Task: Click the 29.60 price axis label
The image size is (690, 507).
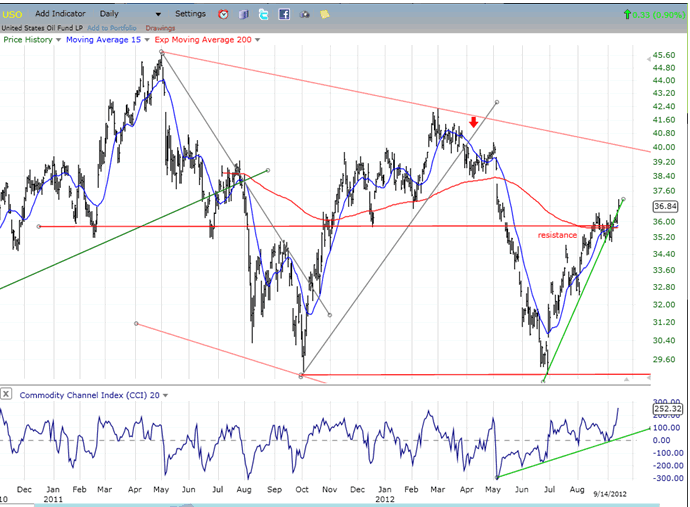Action: tap(664, 359)
